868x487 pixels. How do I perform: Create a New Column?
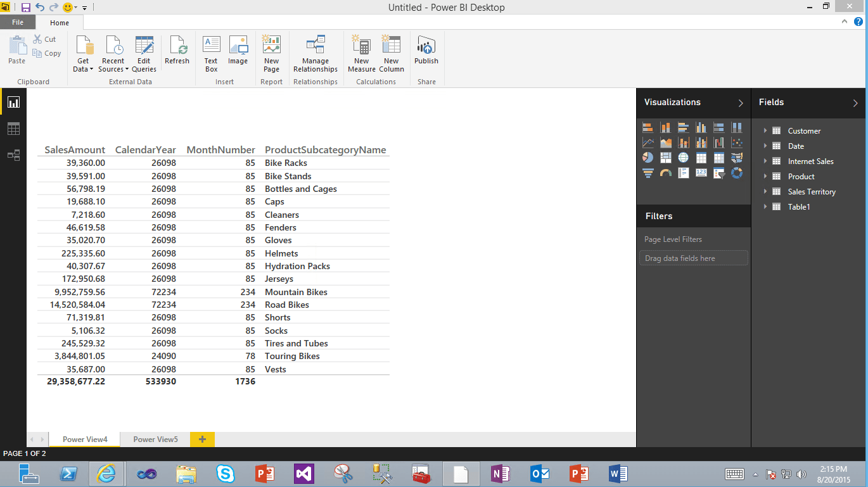tap(392, 54)
